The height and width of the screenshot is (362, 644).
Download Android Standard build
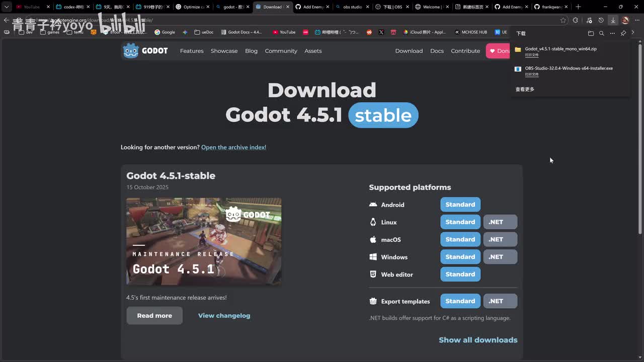click(x=460, y=205)
